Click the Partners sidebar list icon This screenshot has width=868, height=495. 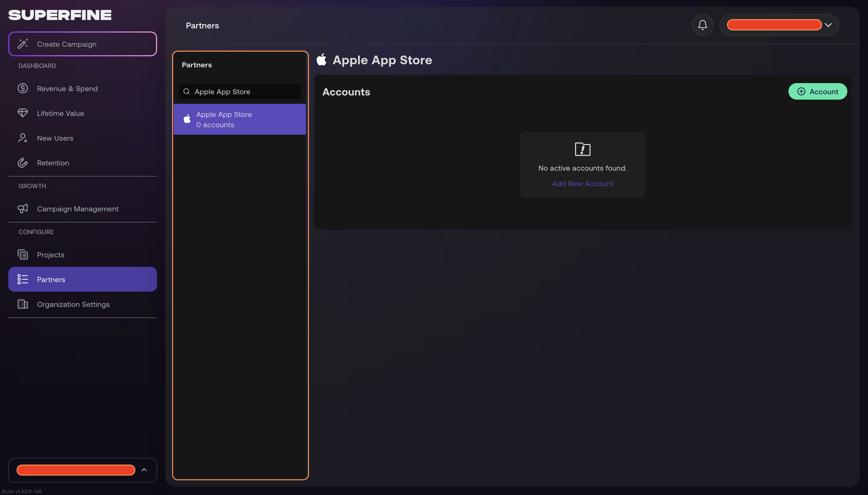[23, 280]
